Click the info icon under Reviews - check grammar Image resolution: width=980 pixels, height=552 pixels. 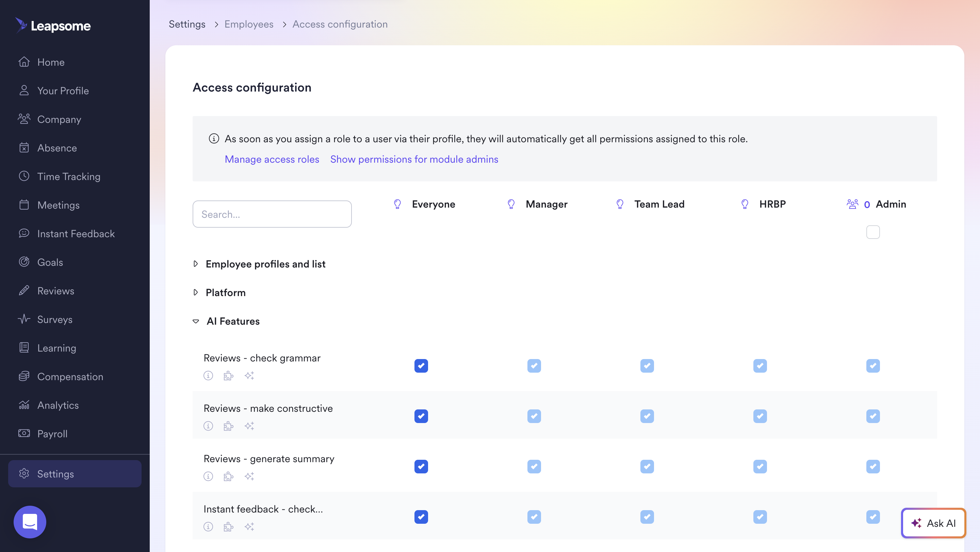208,376
